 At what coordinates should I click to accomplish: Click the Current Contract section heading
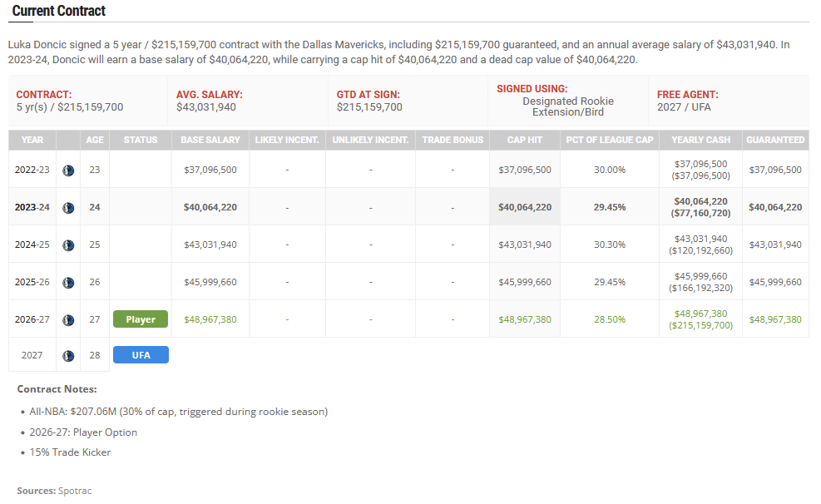[x=58, y=11]
